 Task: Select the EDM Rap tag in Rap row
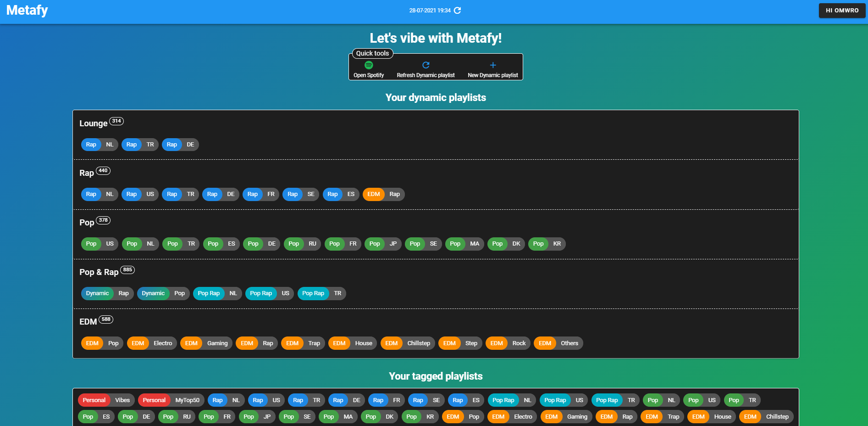(x=384, y=194)
